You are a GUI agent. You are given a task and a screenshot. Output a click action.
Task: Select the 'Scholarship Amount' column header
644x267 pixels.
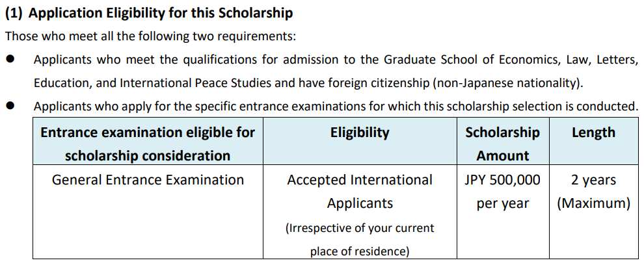point(503,141)
